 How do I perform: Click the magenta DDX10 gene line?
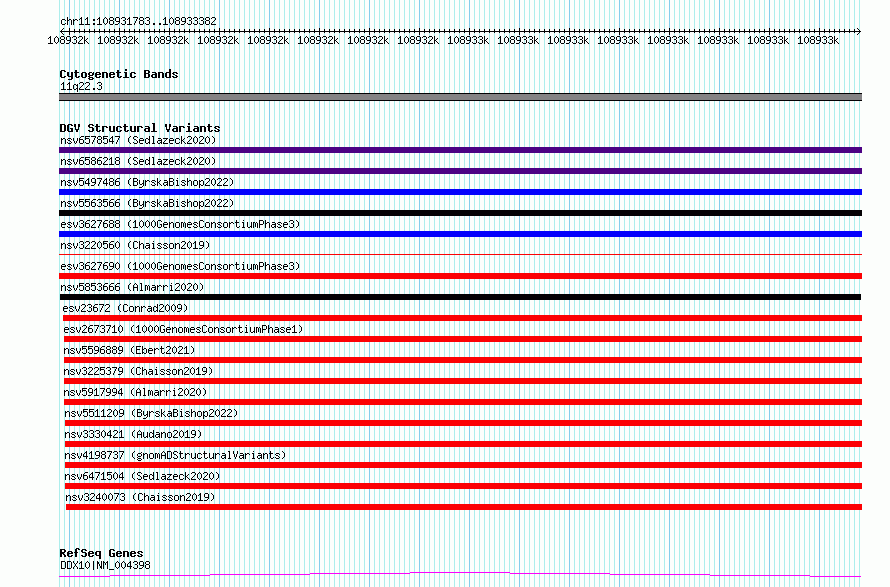(460, 575)
